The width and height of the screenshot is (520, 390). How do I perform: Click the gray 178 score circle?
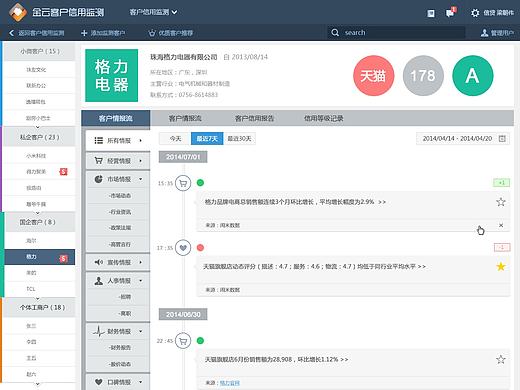click(x=423, y=76)
